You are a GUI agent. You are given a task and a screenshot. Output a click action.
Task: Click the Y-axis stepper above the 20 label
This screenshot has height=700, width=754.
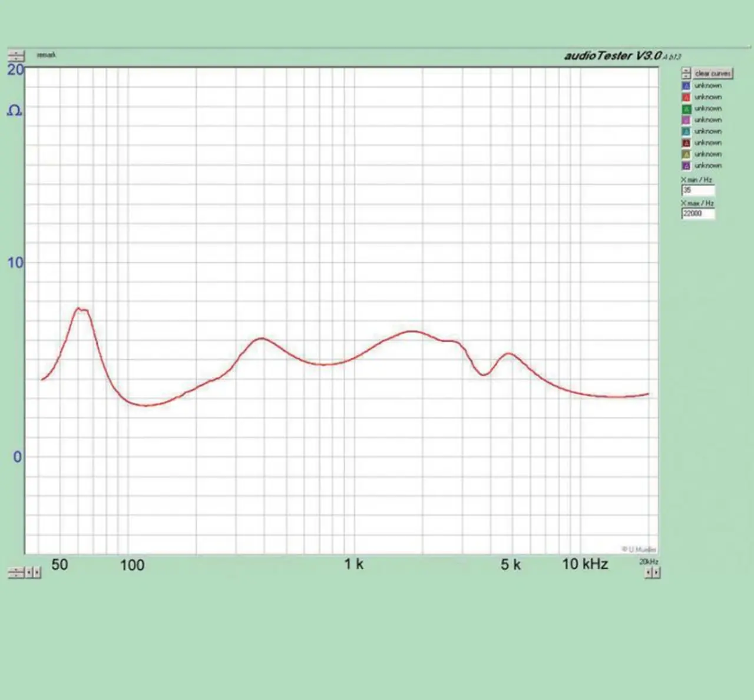(x=16, y=56)
